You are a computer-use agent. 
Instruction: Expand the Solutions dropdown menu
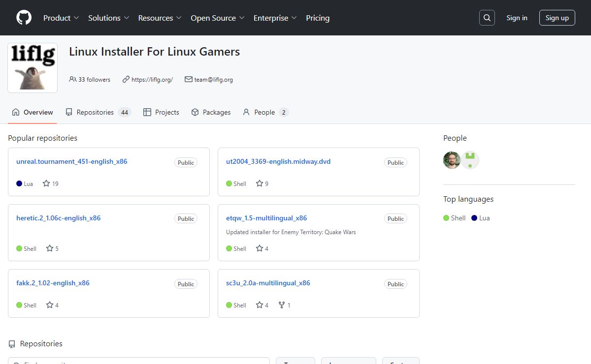[x=108, y=18]
